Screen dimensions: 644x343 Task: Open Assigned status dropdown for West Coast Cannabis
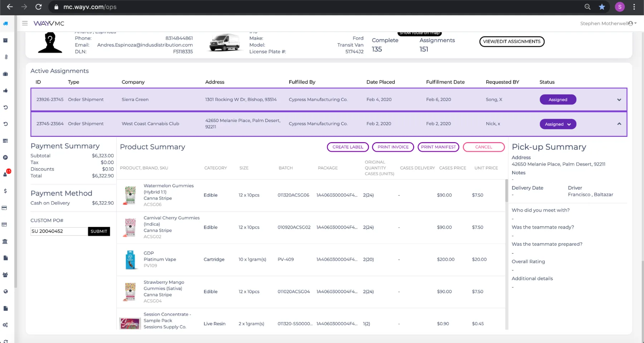[x=558, y=124]
